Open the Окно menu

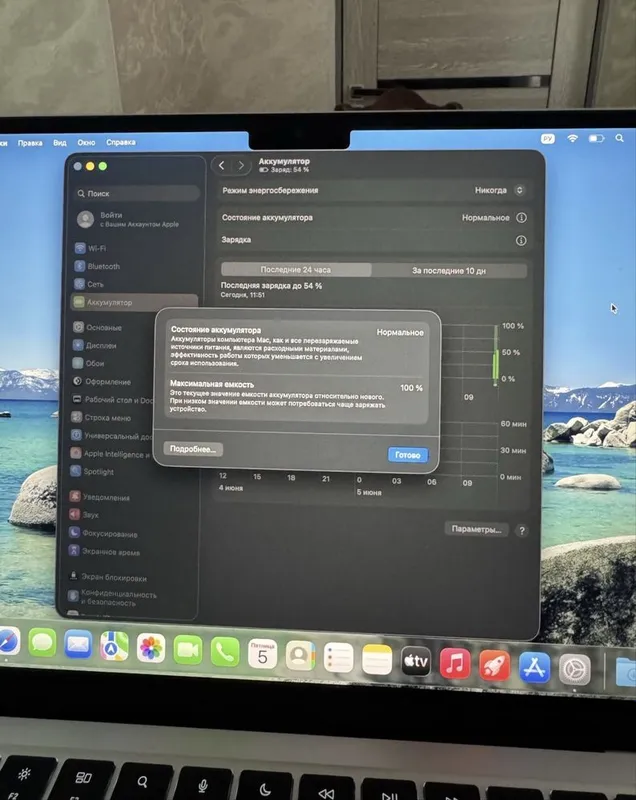[86, 142]
